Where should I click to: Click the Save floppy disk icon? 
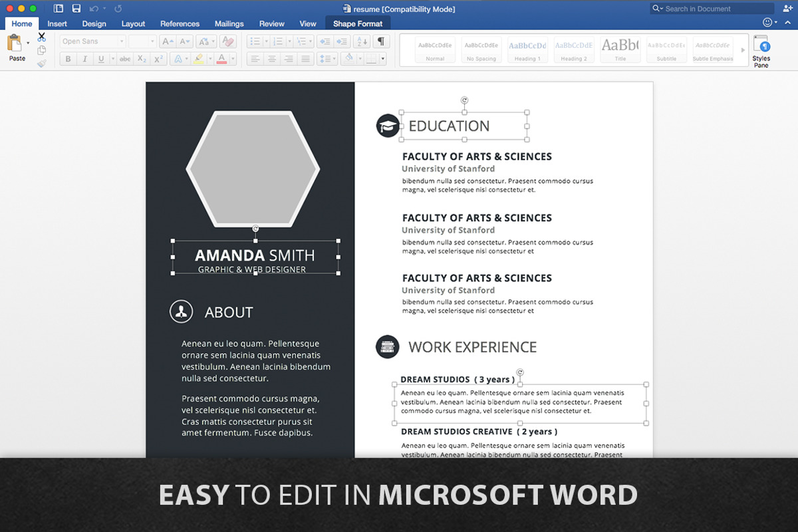coord(76,9)
